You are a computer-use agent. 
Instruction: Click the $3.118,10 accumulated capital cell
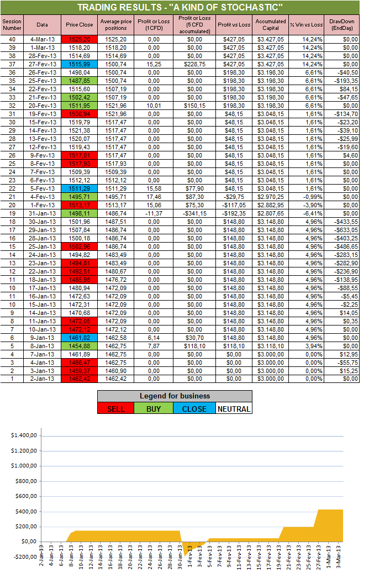[271, 346]
